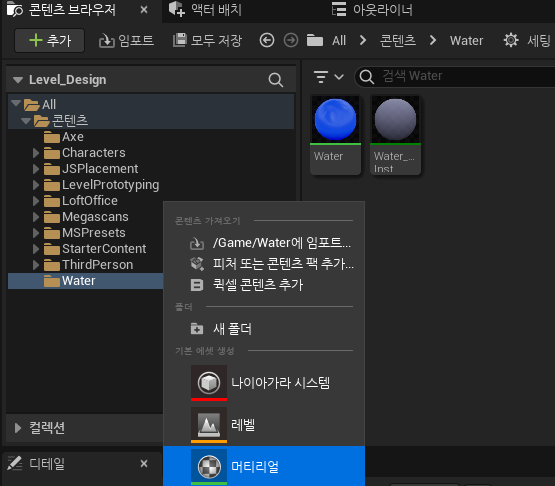
Task: Open the chevron after 콘텐츠 breadcrumb
Action: (433, 40)
